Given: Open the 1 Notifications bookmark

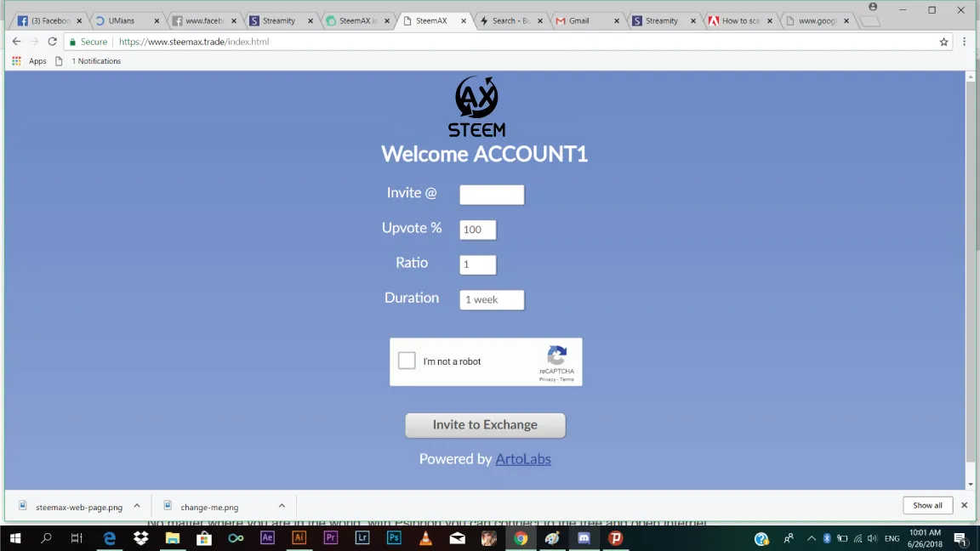Looking at the screenshot, I should pyautogui.click(x=88, y=61).
